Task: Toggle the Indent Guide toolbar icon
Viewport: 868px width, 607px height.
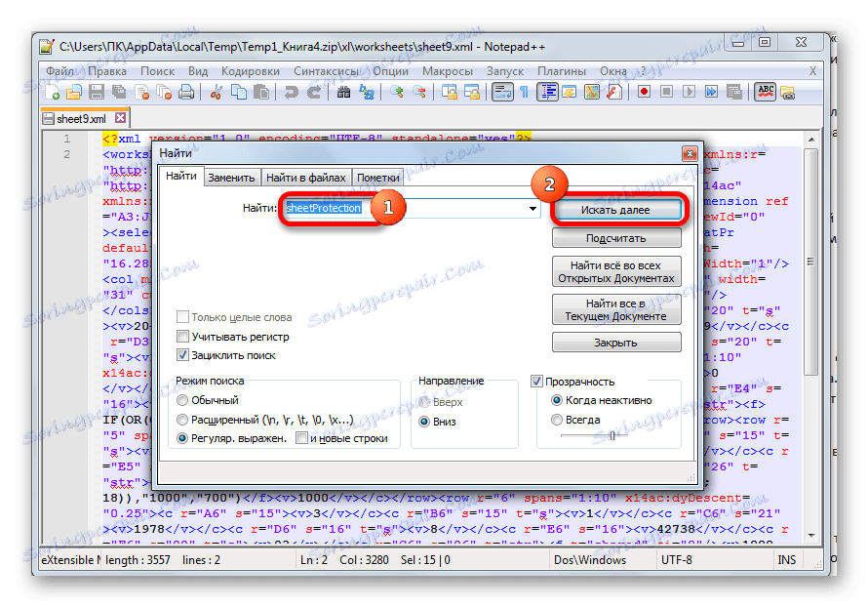Action: tap(547, 93)
